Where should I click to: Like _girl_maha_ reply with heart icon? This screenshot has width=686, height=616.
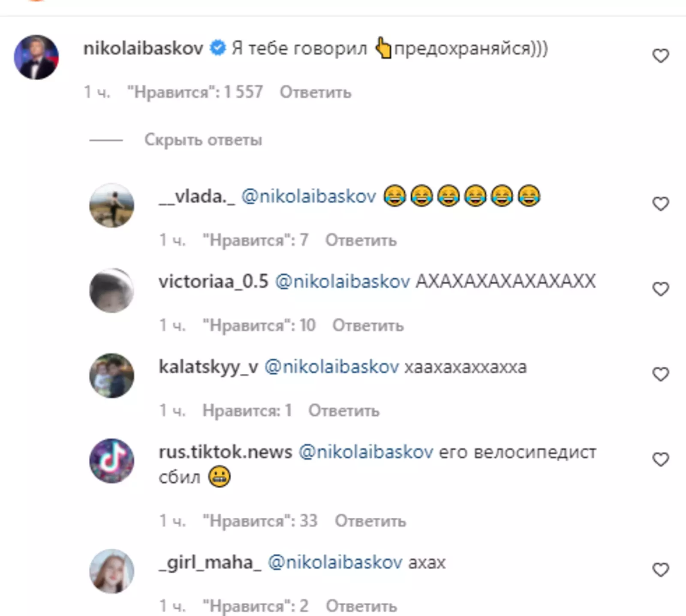click(x=660, y=570)
